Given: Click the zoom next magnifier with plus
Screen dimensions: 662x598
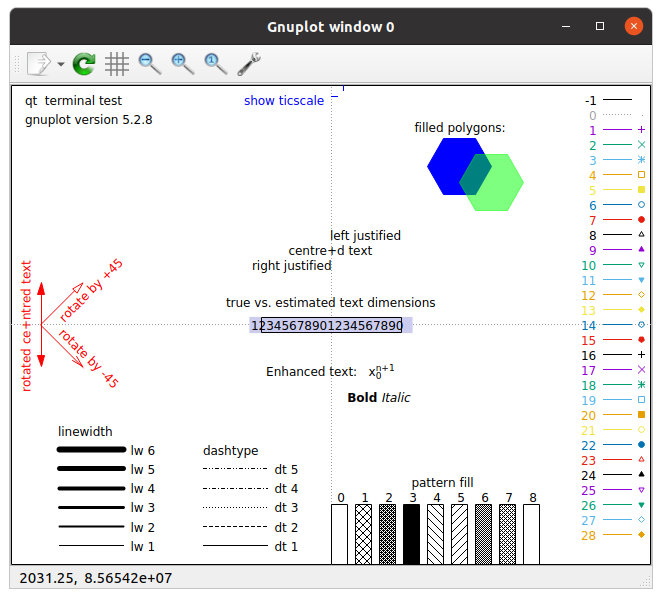Looking at the screenshot, I should (182, 64).
